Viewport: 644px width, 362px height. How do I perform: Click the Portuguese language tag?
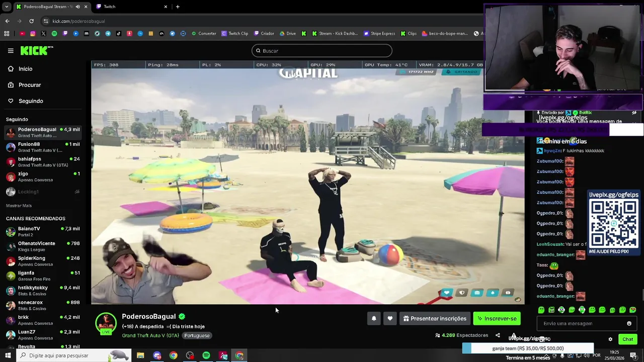click(197, 335)
